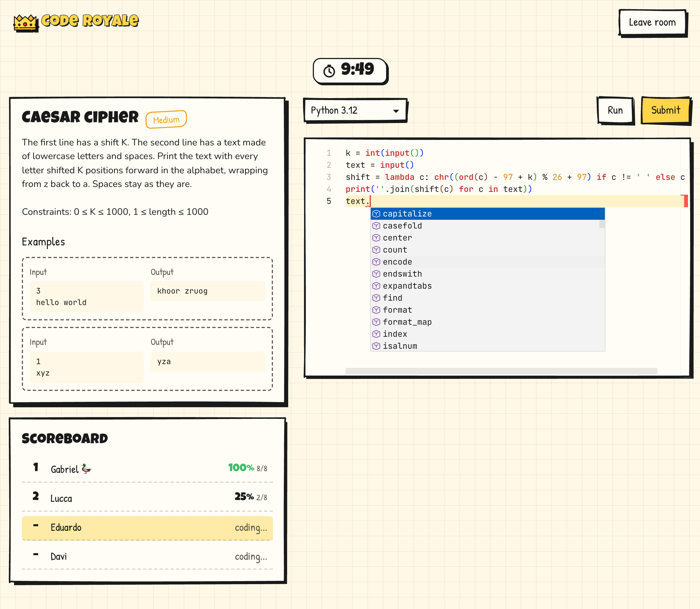Click the cube icon beside encode
Image resolution: width=700 pixels, height=609 pixels.
pos(376,262)
